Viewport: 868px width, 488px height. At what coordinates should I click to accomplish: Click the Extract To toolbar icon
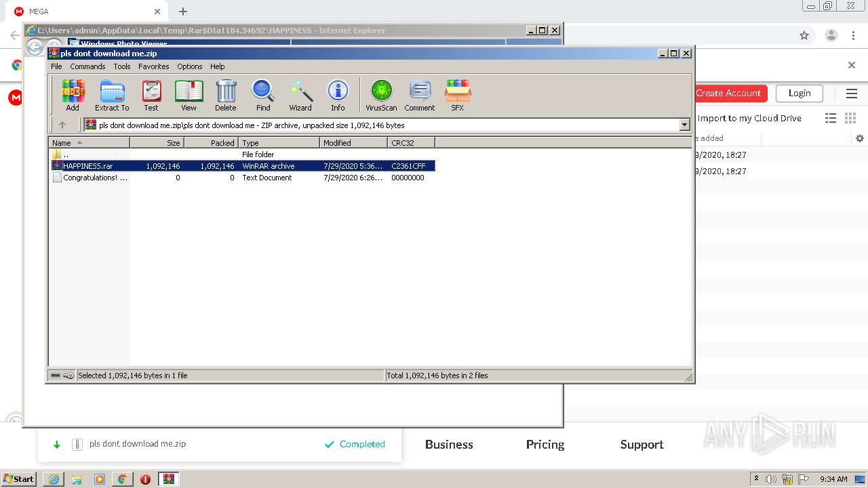(x=112, y=95)
